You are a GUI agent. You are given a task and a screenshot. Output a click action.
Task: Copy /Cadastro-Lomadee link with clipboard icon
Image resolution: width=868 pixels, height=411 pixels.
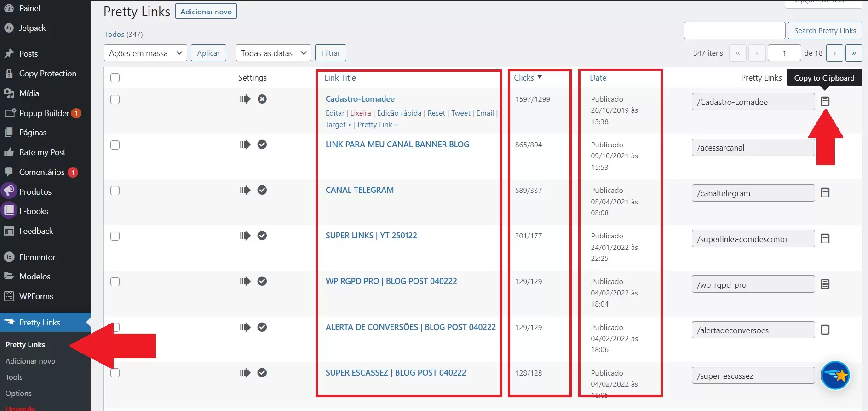825,101
